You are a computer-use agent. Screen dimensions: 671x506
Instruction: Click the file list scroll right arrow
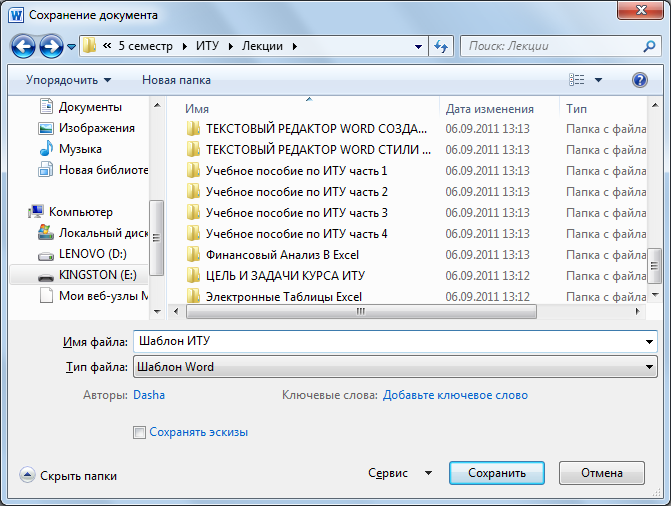tap(638, 311)
